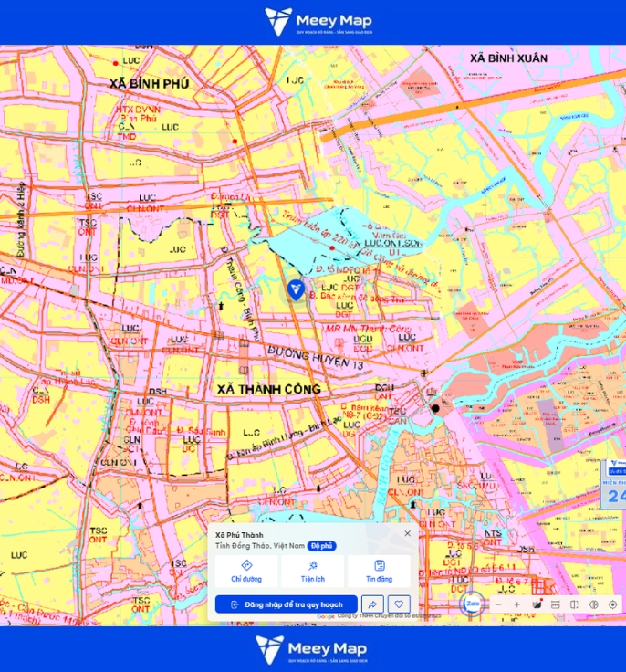The height and width of the screenshot is (672, 626).
Task: Click the card view icon in map toolbar
Action: click(x=556, y=604)
